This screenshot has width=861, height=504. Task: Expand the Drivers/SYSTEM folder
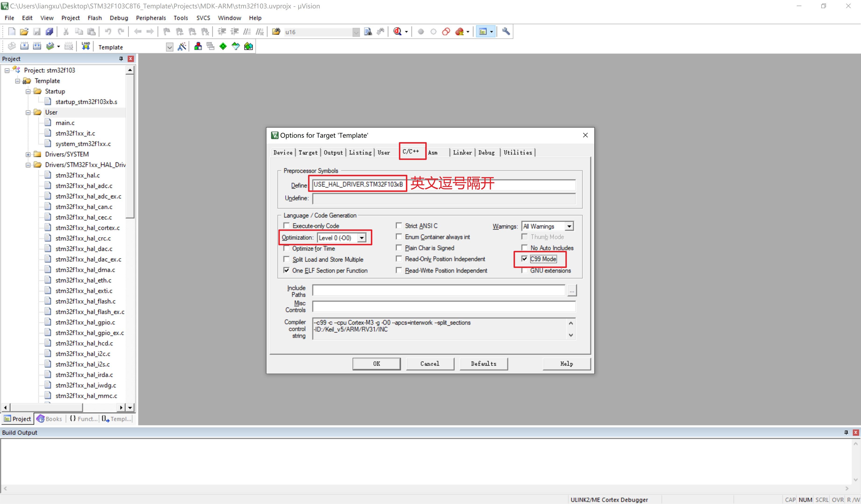click(28, 154)
